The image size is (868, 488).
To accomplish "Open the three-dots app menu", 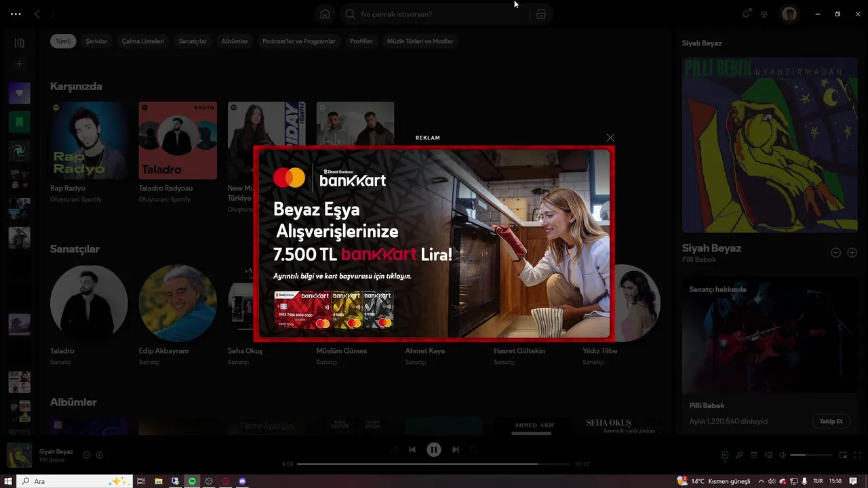I will 16,14.
